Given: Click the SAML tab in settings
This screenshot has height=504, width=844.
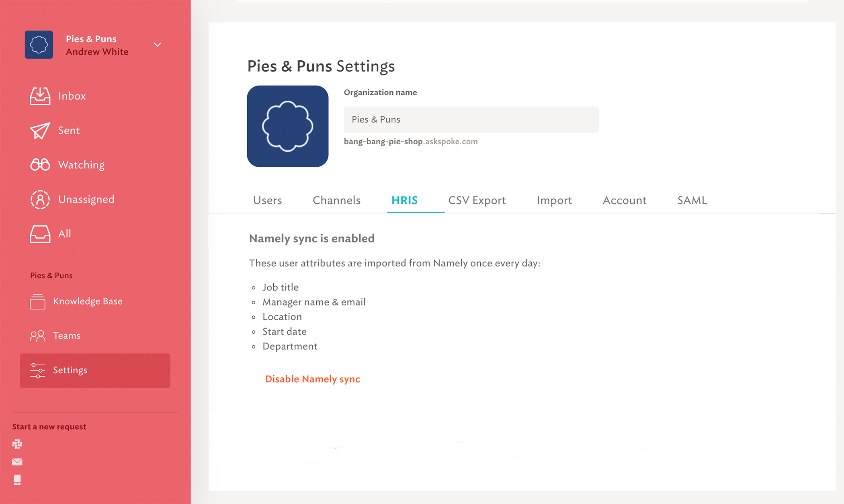Looking at the screenshot, I should point(692,200).
